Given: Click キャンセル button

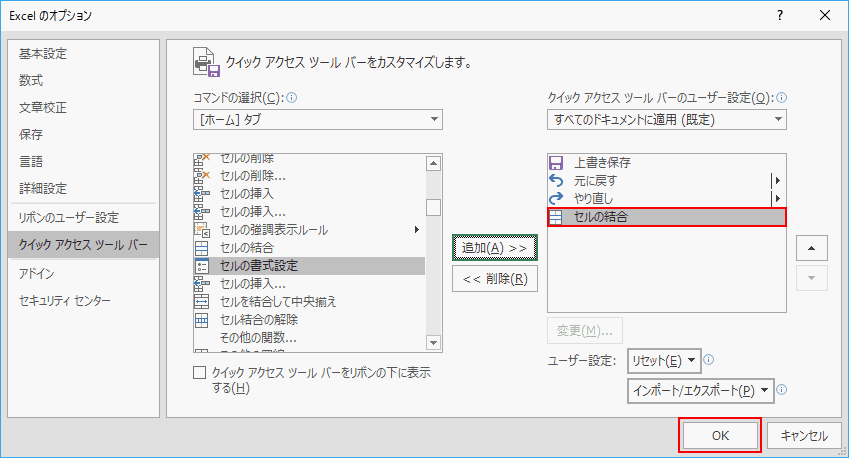Looking at the screenshot, I should pos(804,436).
